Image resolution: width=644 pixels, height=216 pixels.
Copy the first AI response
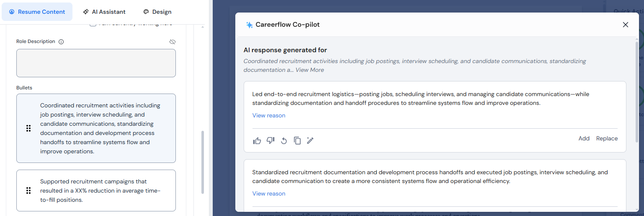(297, 141)
